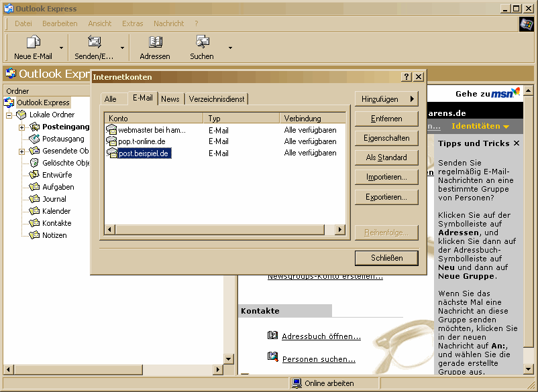Select the Kalender folder icon
Screen dimensions: 538x392
34,210
